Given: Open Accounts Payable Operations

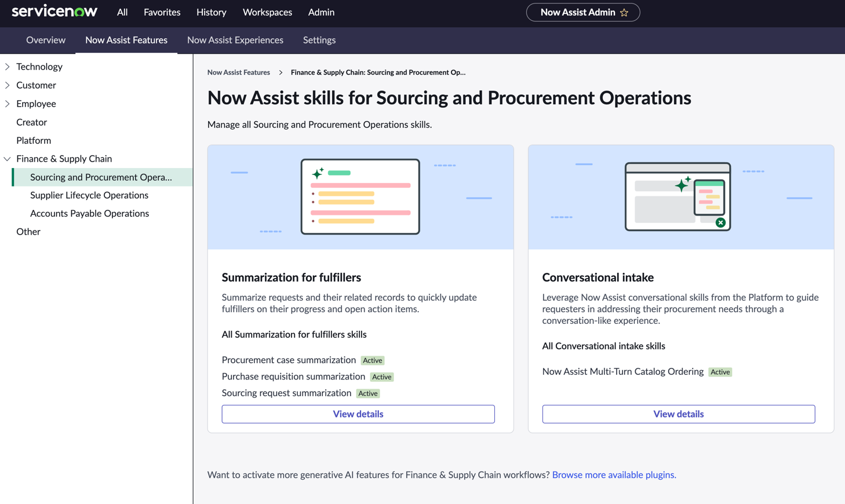Looking at the screenshot, I should pos(89,213).
